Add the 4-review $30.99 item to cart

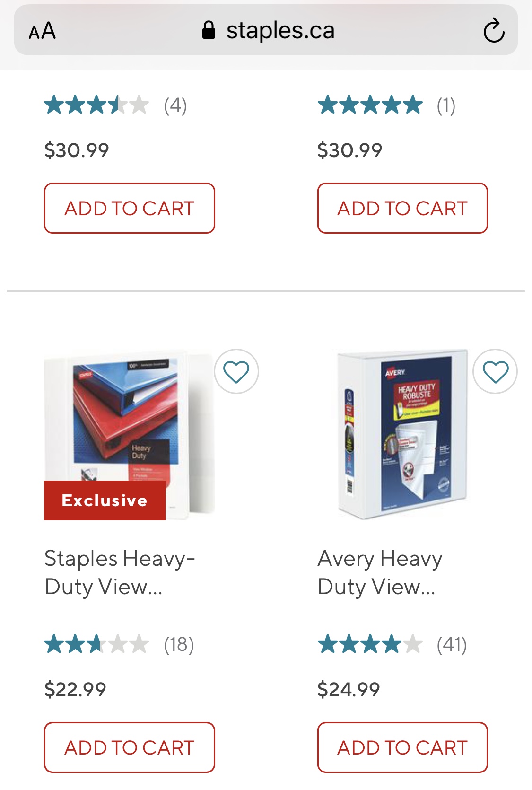click(130, 208)
